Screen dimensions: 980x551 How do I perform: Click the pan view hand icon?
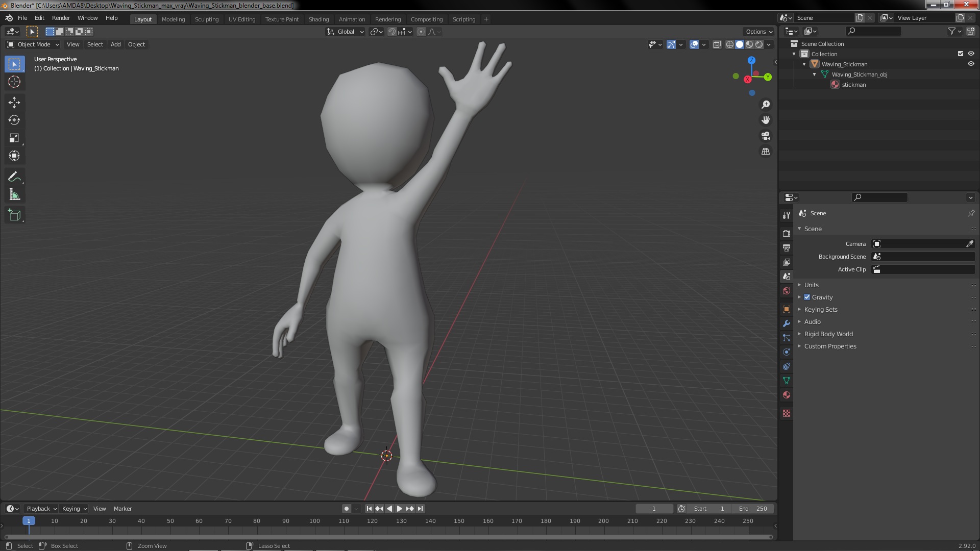(766, 120)
